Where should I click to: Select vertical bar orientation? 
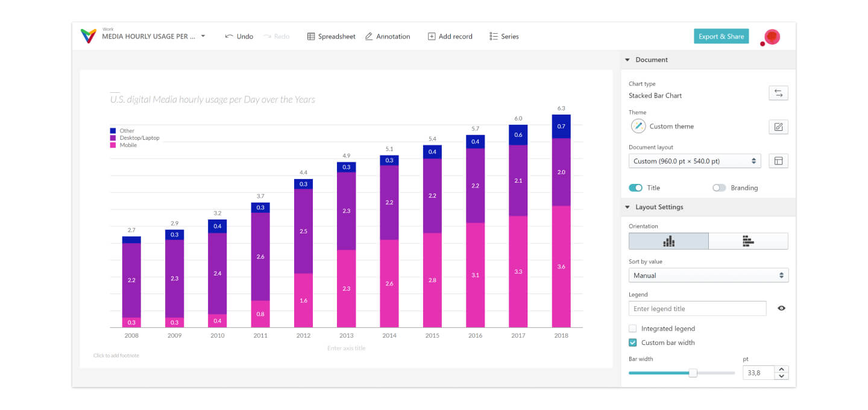click(668, 241)
